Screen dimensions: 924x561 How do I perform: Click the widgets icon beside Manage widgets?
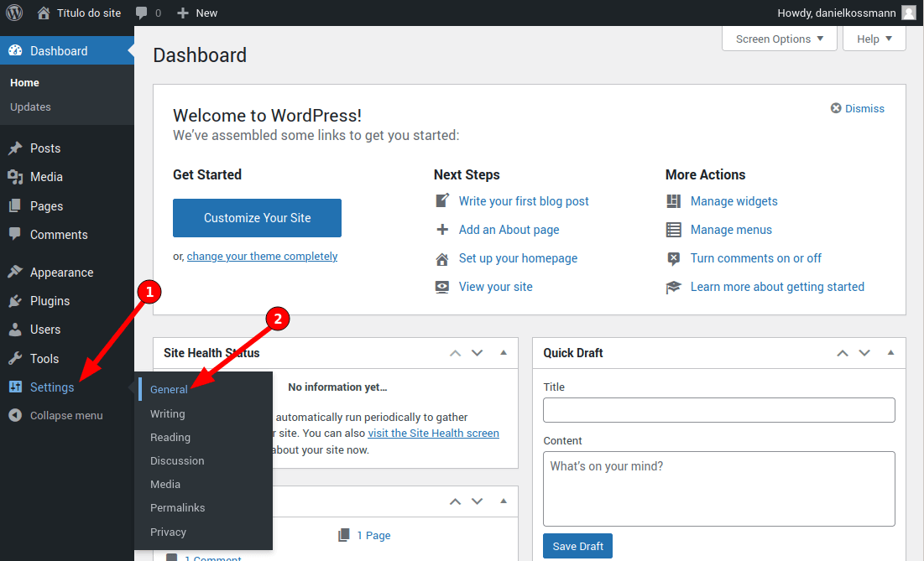point(674,201)
